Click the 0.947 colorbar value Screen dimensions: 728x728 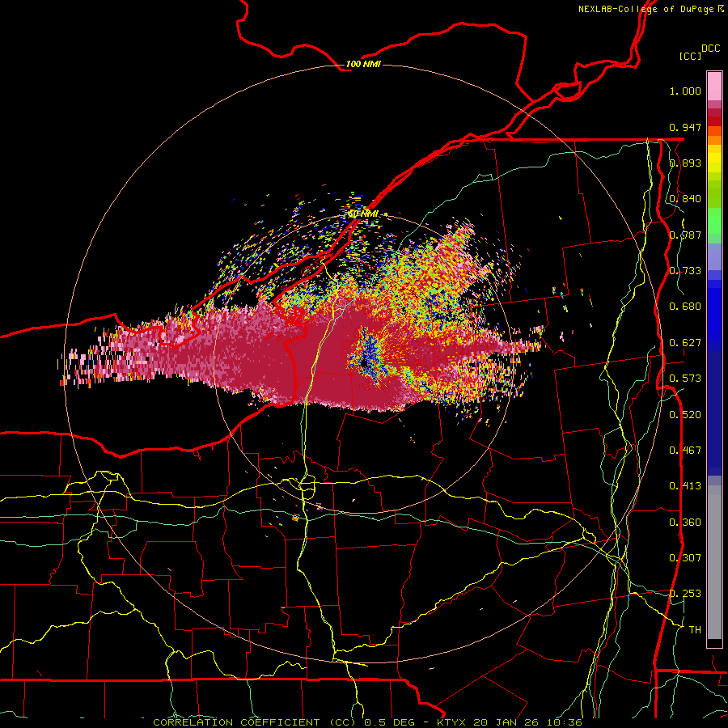pos(685,127)
